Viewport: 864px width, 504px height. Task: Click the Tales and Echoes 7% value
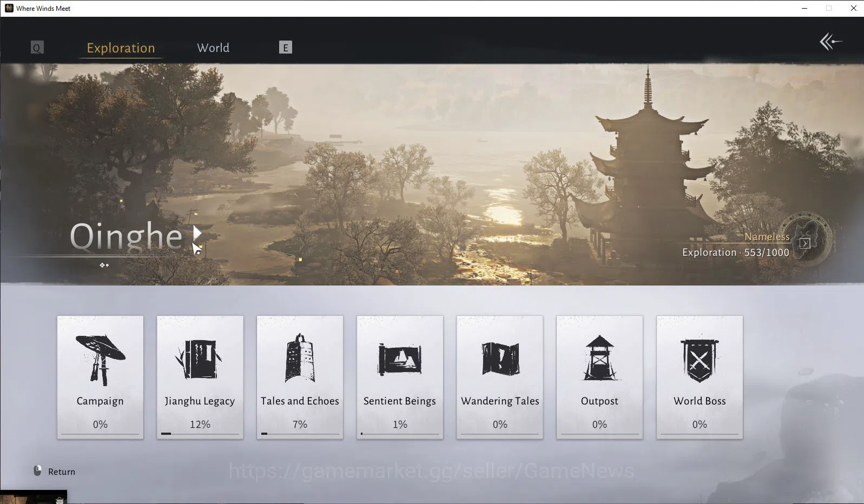tap(300, 425)
